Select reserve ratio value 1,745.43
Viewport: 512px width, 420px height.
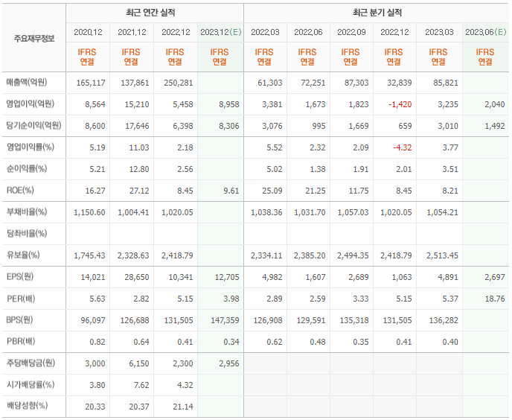[x=89, y=255]
